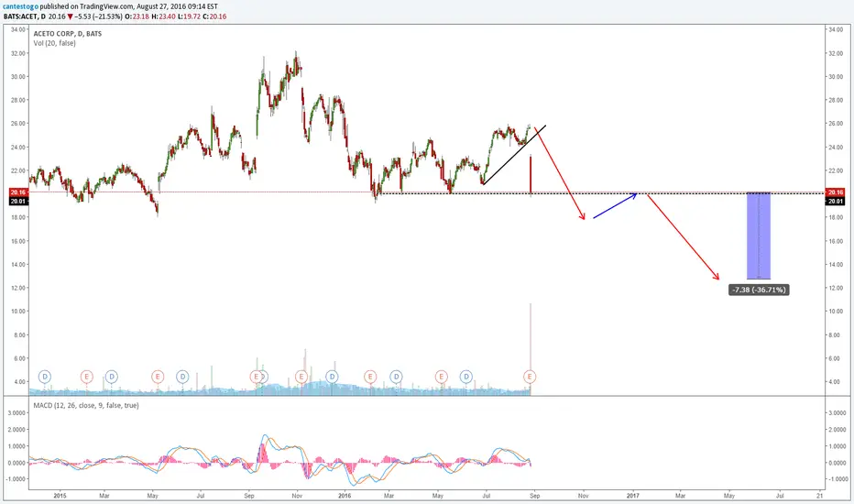
Task: Click the dividend marker above the Mar 2015 label
Action: tap(111, 377)
